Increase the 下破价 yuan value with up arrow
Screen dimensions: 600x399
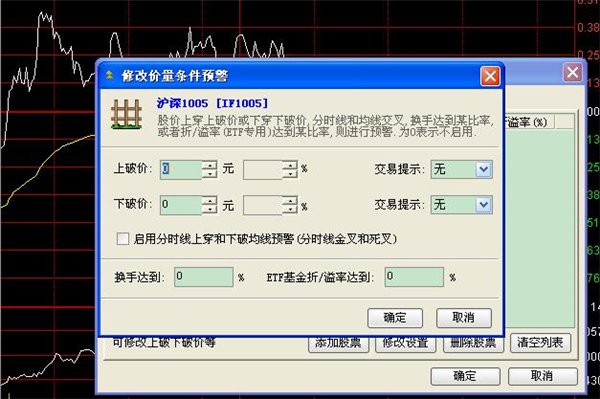click(x=210, y=200)
